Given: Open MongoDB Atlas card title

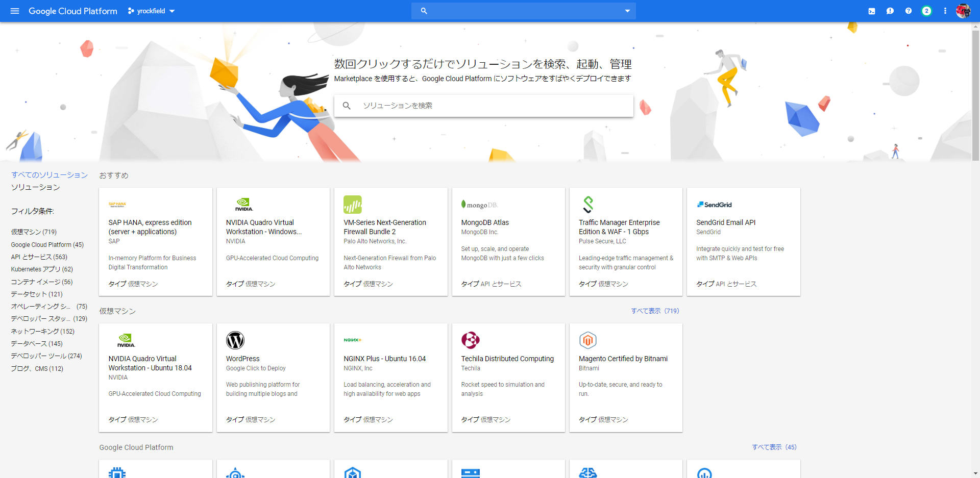Looking at the screenshot, I should coord(485,222).
